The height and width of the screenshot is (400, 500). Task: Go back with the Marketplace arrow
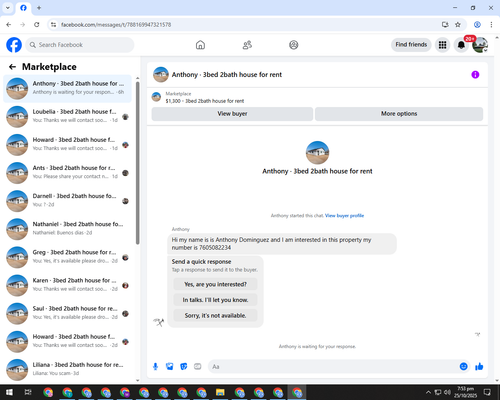(x=12, y=67)
